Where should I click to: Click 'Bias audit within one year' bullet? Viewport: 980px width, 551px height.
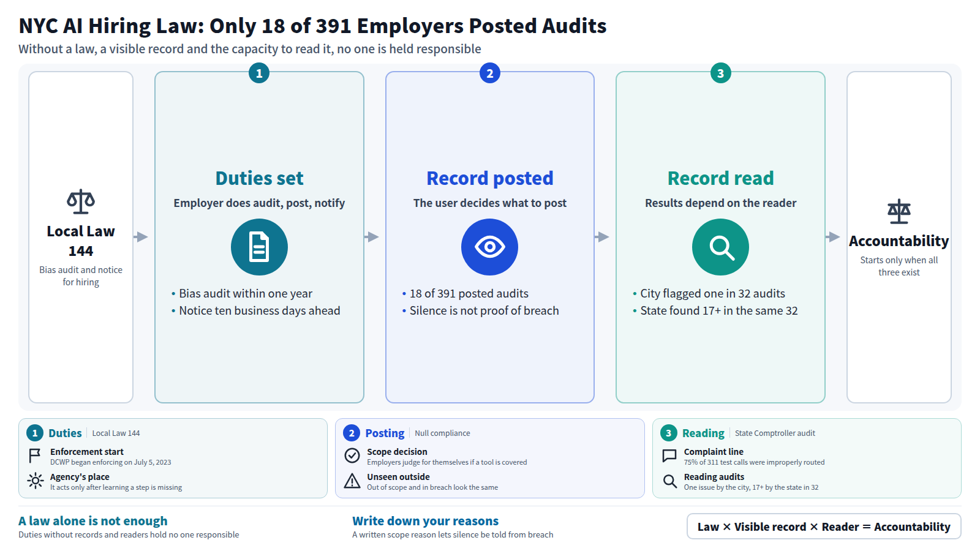245,294
